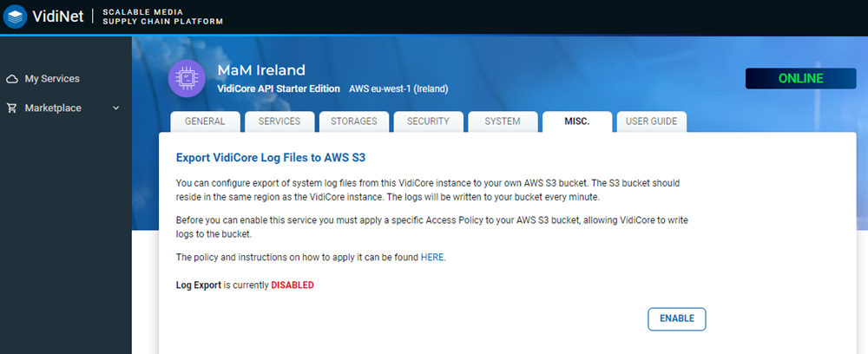Viewport: 868px width, 354px height.
Task: Click the shopping cart Marketplace icon
Action: point(12,108)
